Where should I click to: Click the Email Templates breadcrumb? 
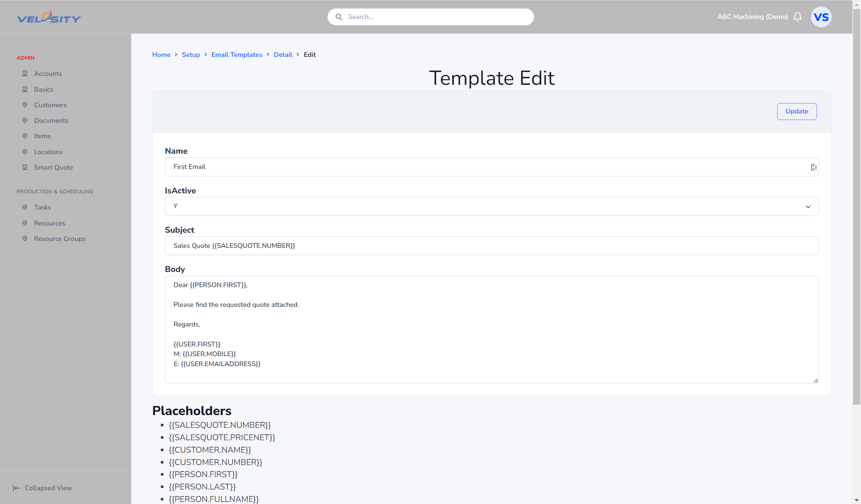tap(237, 54)
